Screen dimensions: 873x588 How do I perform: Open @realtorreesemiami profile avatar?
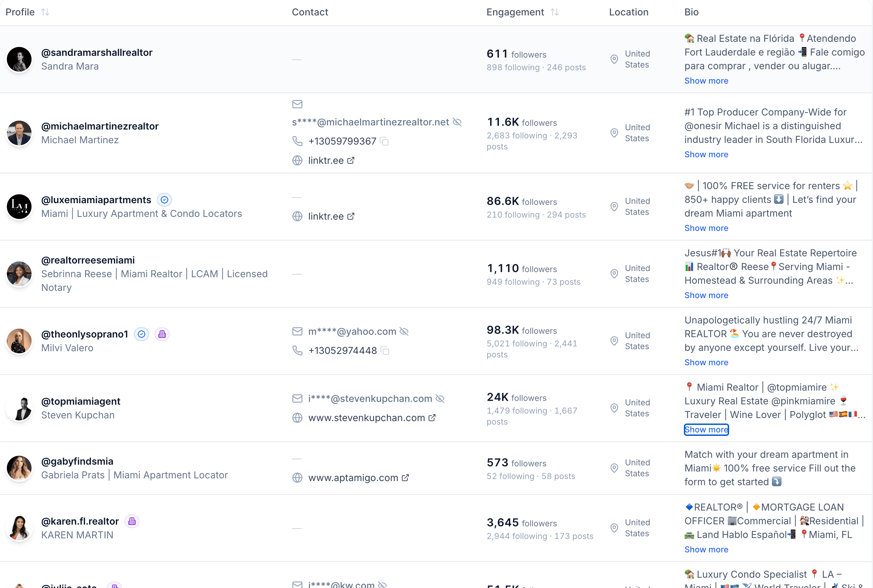click(x=19, y=274)
